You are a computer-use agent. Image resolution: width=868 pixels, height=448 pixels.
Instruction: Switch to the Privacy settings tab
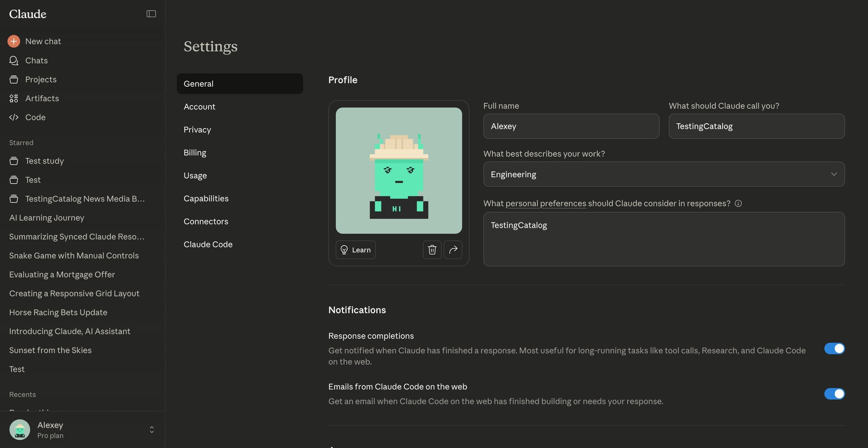197,130
